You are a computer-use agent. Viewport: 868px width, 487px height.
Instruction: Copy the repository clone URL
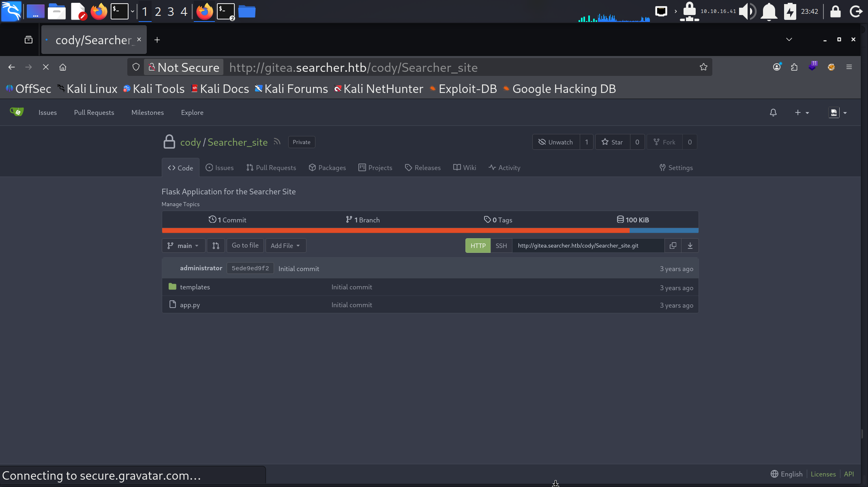coord(673,246)
